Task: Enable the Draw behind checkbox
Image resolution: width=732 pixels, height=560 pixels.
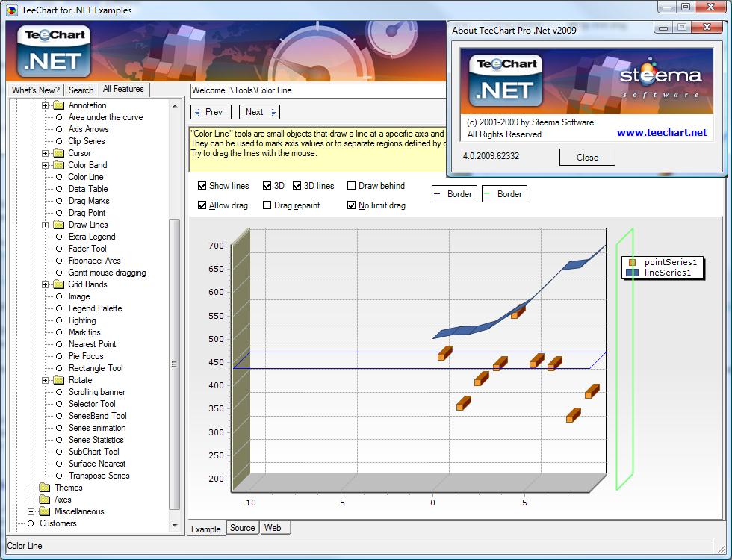Action: tap(352, 186)
